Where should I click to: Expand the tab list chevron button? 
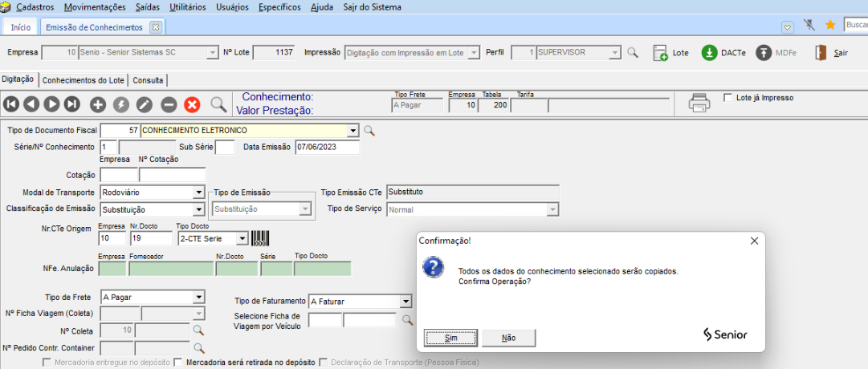point(788,27)
